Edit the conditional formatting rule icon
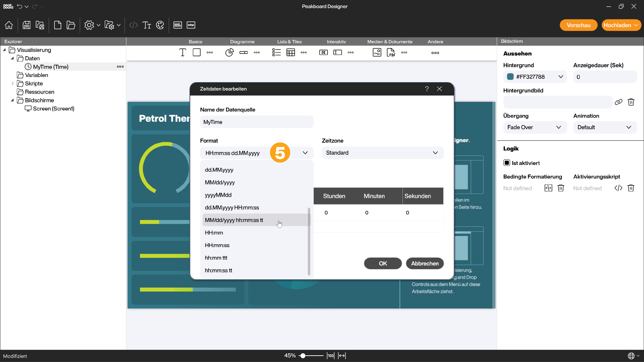 (x=548, y=188)
